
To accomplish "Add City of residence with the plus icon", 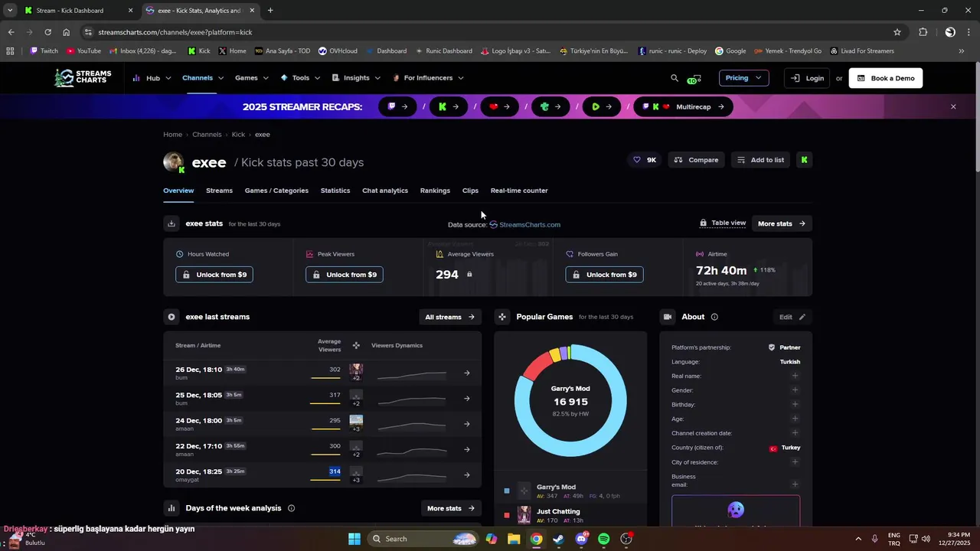I will (795, 462).
